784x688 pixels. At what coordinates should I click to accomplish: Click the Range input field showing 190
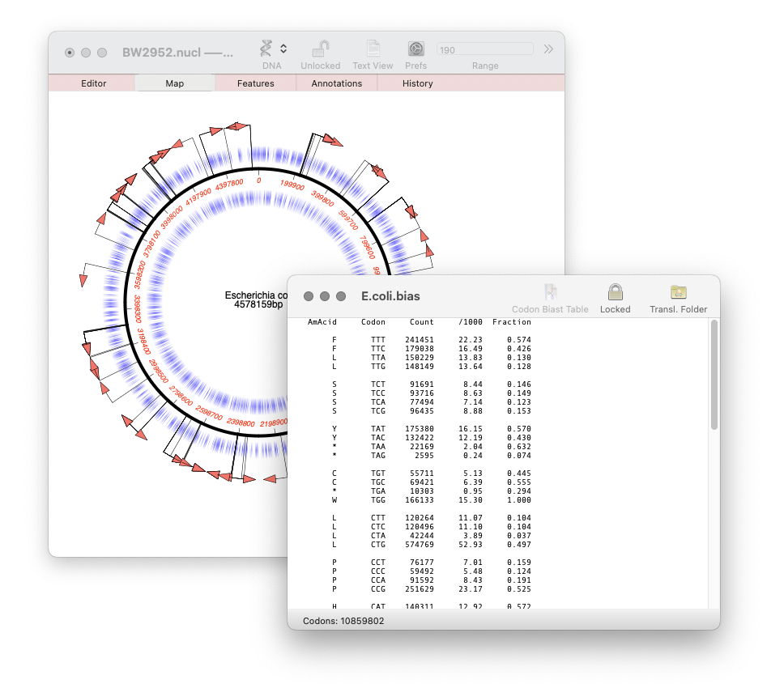click(485, 49)
